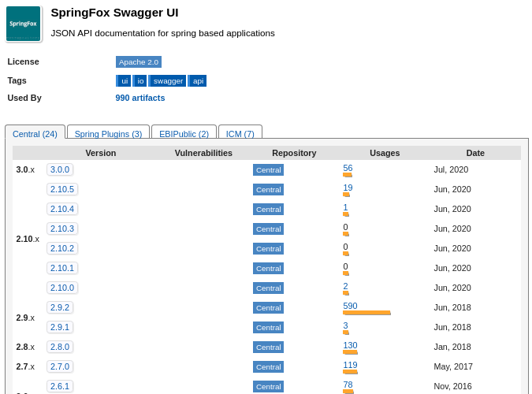Open version 2.10.0
Viewport: 532px width, 394px height.
62,288
